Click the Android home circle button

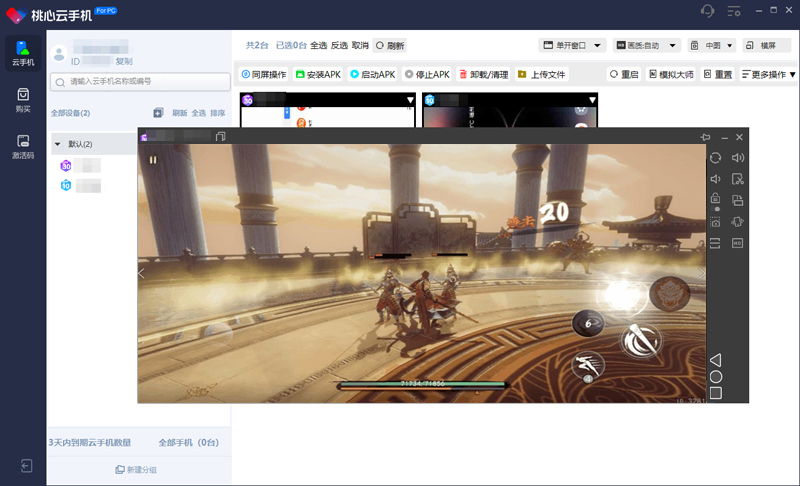(x=716, y=377)
